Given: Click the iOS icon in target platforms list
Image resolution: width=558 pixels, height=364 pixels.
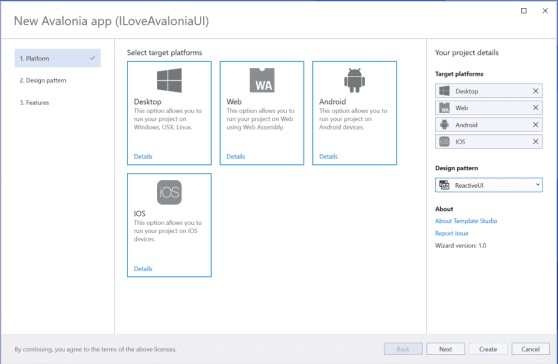Looking at the screenshot, I should point(444,141).
